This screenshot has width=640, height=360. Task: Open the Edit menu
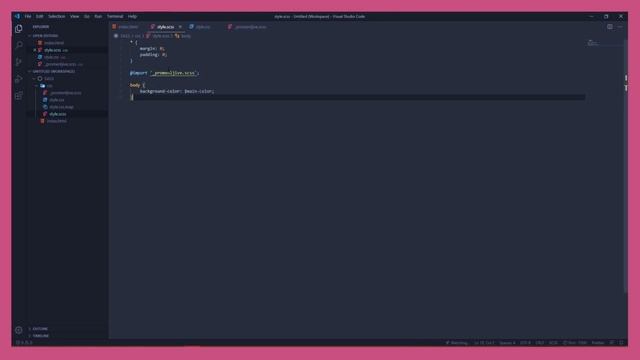(x=40, y=16)
